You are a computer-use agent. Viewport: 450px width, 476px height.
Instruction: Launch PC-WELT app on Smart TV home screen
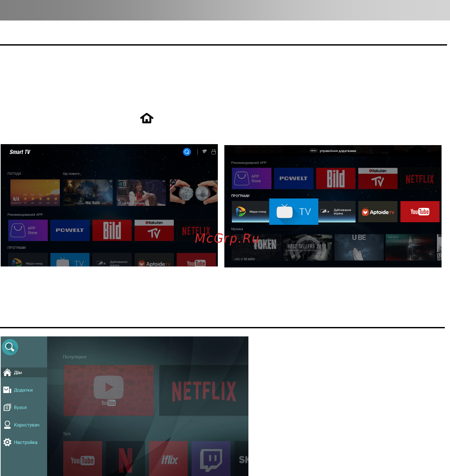point(70,230)
